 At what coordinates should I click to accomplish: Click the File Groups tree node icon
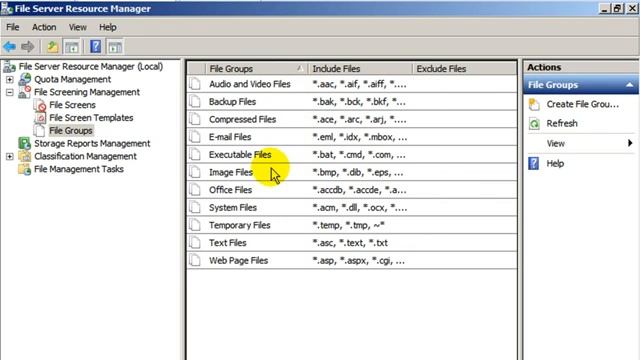[x=40, y=131]
